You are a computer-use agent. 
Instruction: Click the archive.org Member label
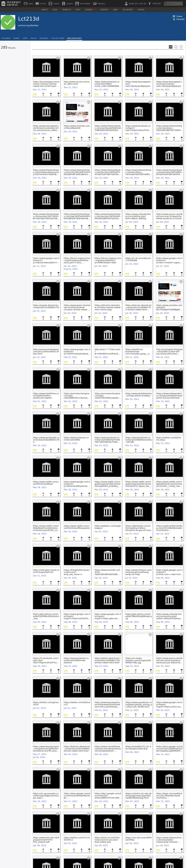[x=28, y=25]
